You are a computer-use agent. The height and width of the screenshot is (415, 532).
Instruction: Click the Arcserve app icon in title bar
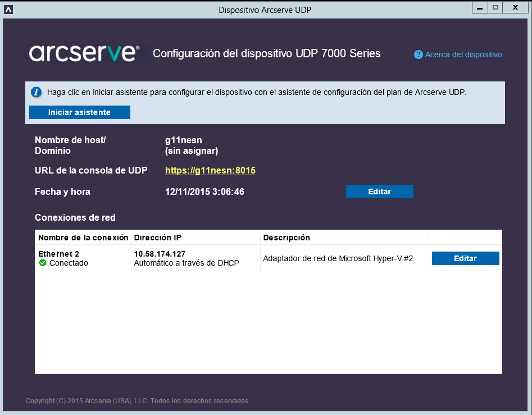8,10
